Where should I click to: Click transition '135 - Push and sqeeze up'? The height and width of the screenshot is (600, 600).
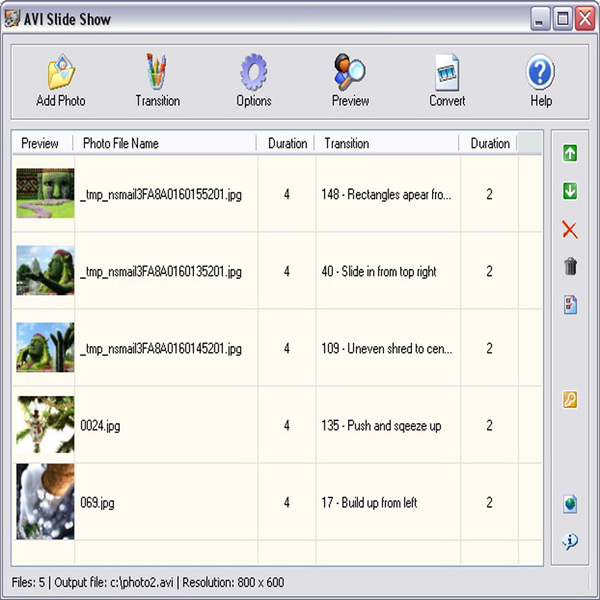tap(381, 426)
